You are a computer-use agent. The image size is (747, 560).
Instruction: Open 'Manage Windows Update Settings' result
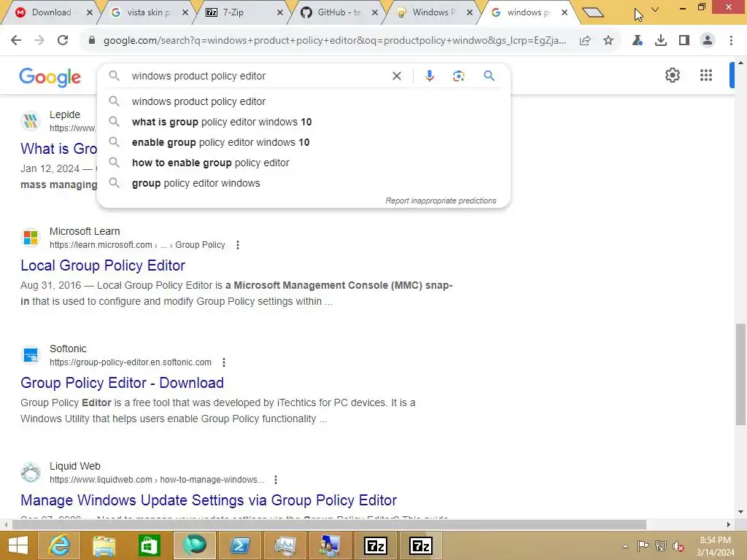point(209,500)
